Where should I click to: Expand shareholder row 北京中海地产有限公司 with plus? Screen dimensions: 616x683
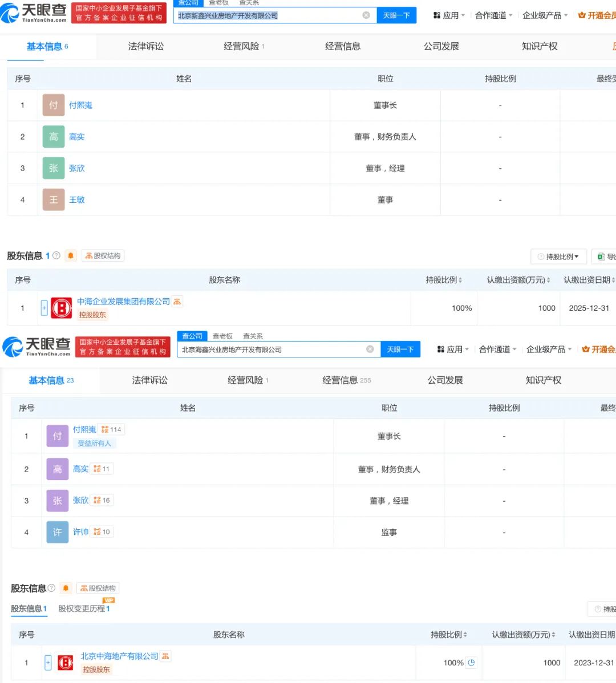coord(48,663)
